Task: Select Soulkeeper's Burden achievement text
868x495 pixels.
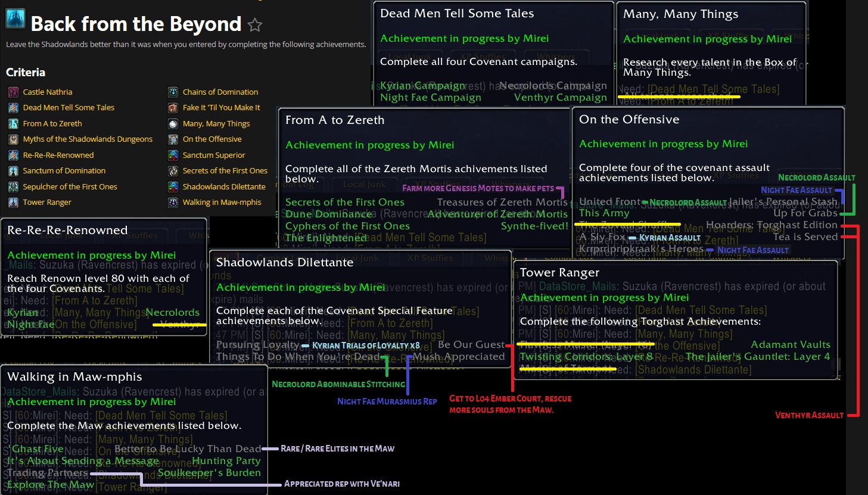Action: pyautogui.click(x=209, y=473)
